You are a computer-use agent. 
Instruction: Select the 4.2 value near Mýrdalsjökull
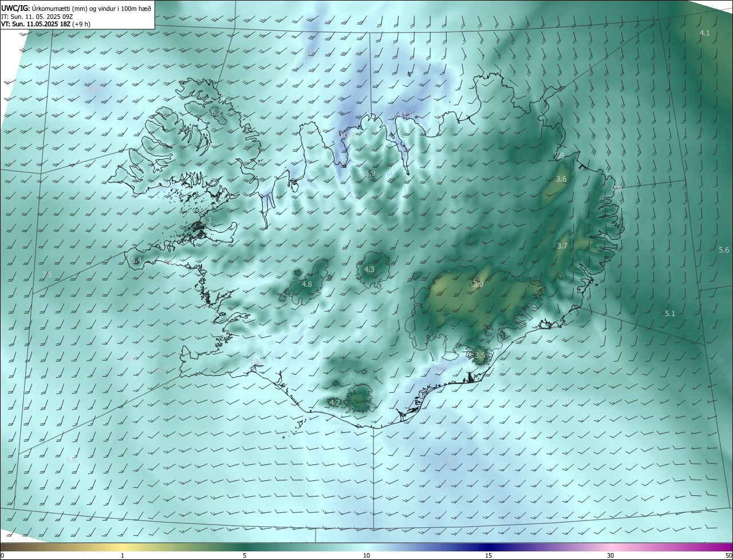tap(335, 403)
